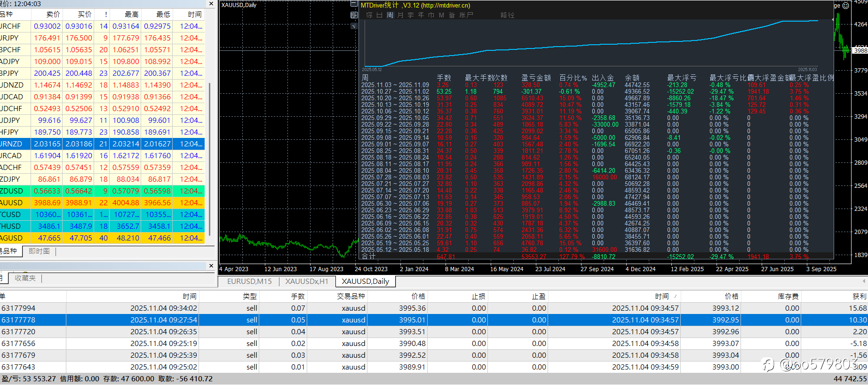Sort history by 获利 profit column header
Image resolution: width=868 pixels, height=386 pixels.
(859, 296)
